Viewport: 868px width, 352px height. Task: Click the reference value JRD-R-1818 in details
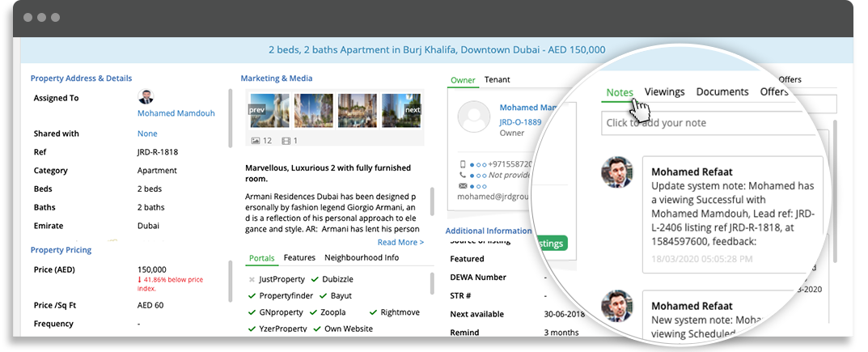pyautogui.click(x=158, y=152)
